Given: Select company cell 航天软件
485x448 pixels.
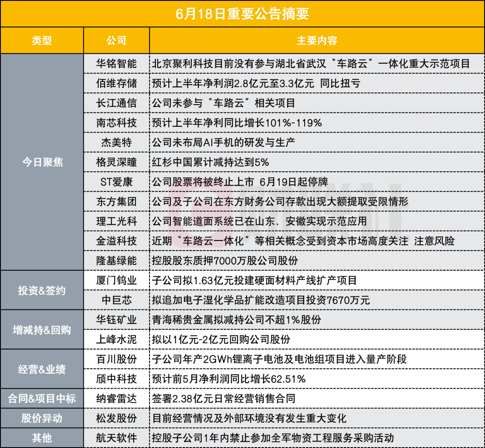Looking at the screenshot, I should click(x=117, y=438).
